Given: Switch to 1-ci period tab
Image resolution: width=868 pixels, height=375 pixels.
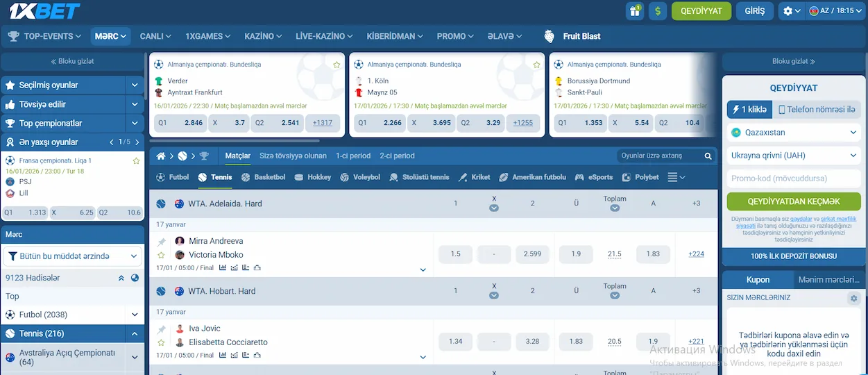Looking at the screenshot, I should (x=353, y=156).
